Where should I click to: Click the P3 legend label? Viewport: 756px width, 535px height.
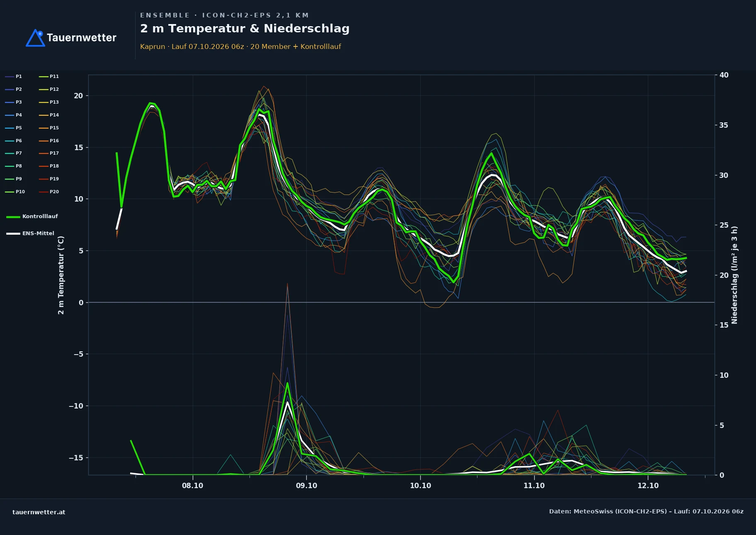coord(19,102)
